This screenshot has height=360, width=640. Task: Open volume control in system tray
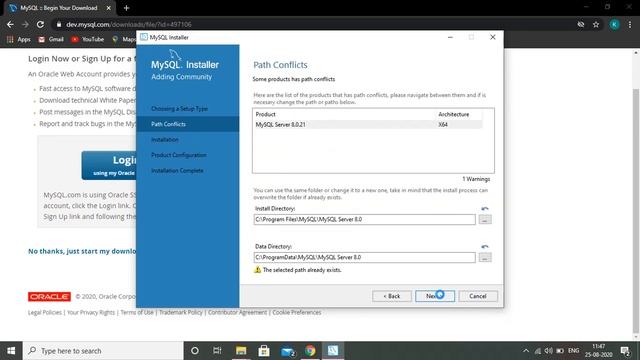(549, 351)
